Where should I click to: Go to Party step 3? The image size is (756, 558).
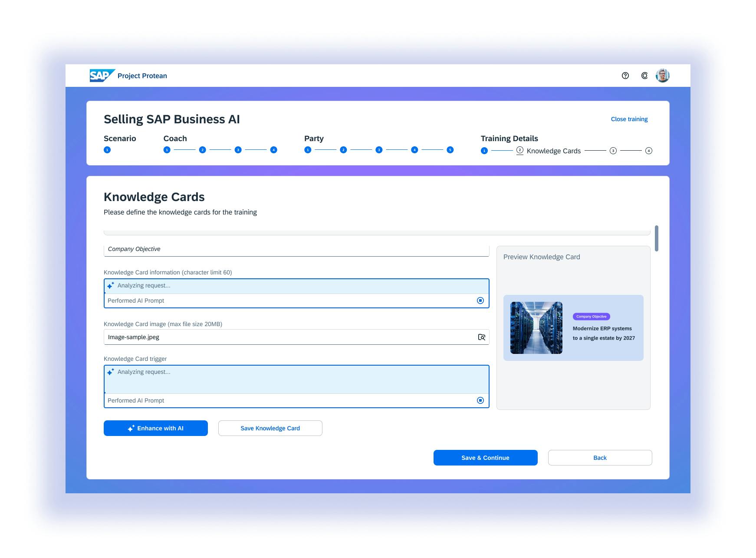point(379,150)
